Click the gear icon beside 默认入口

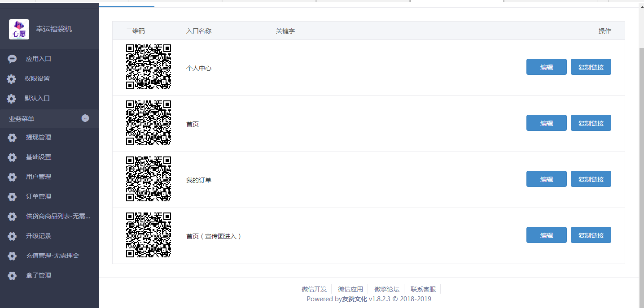(x=12, y=99)
